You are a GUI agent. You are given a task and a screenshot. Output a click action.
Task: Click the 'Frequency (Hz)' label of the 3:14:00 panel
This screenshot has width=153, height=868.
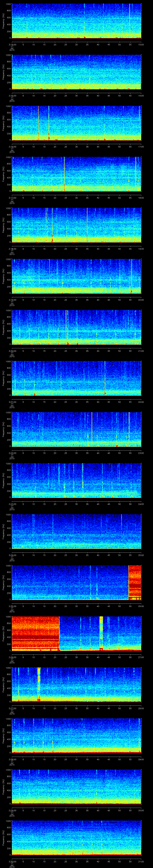click(3, 21)
